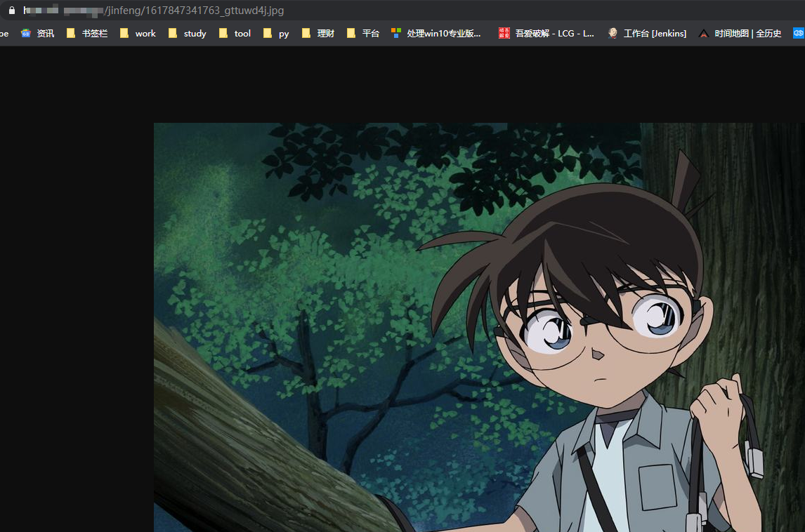
Task: Open the py bookmarks folder
Action: (277, 33)
